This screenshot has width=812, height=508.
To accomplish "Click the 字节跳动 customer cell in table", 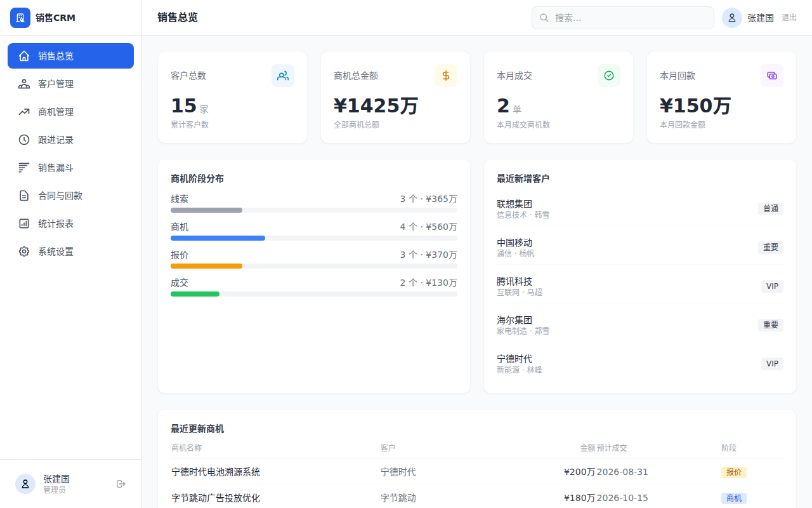I will pos(398,498).
